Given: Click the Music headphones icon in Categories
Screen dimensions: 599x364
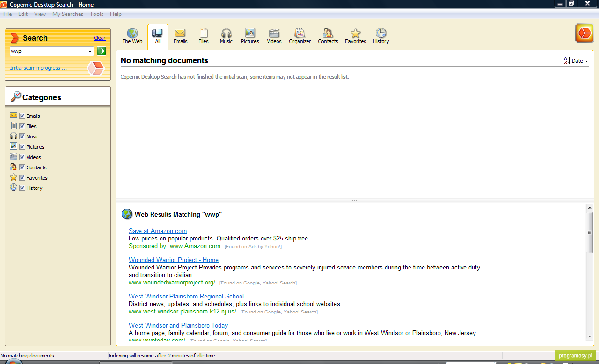Looking at the screenshot, I should click(14, 136).
